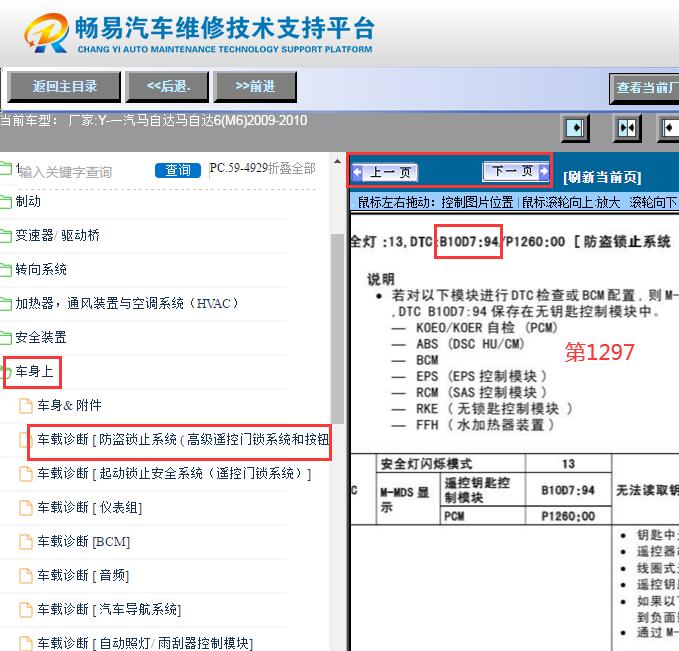Focus the 输入关键字查询 search field
The height and width of the screenshot is (651, 679).
tap(65, 172)
